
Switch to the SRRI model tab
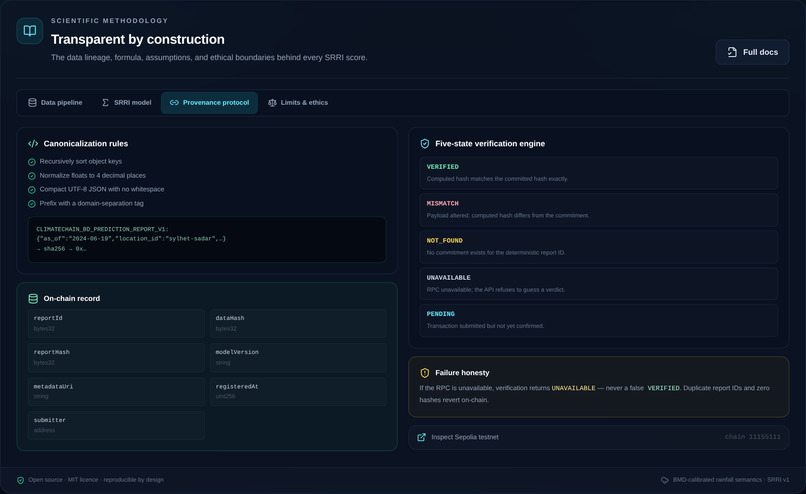click(x=126, y=103)
